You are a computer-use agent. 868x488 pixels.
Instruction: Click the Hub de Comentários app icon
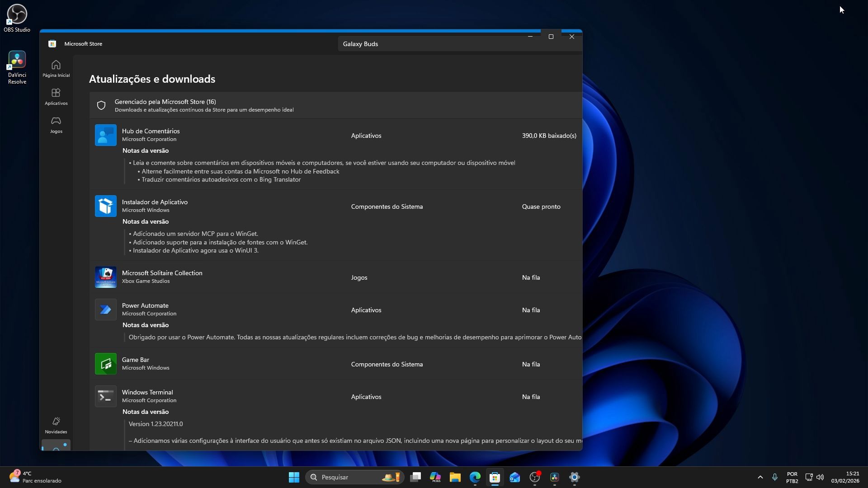click(105, 135)
